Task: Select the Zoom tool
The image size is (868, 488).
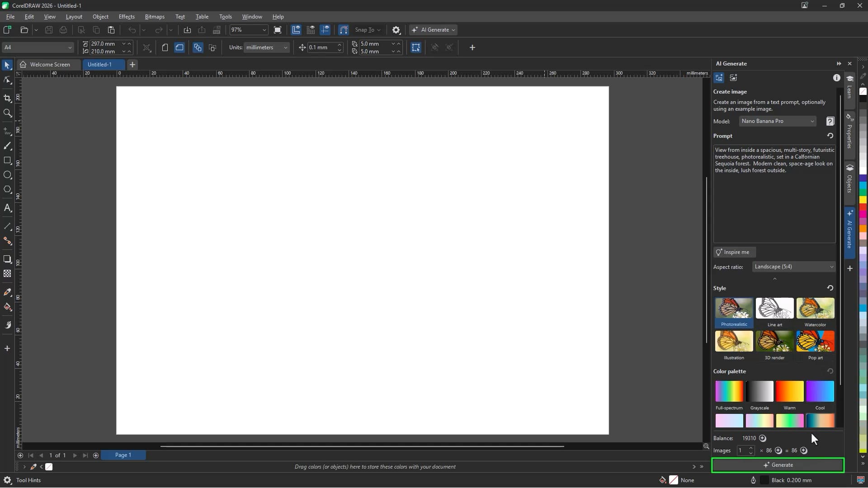Action: tap(7, 113)
